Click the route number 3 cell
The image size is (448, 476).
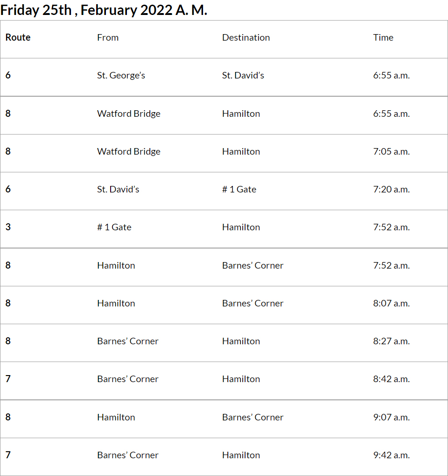coord(8,227)
